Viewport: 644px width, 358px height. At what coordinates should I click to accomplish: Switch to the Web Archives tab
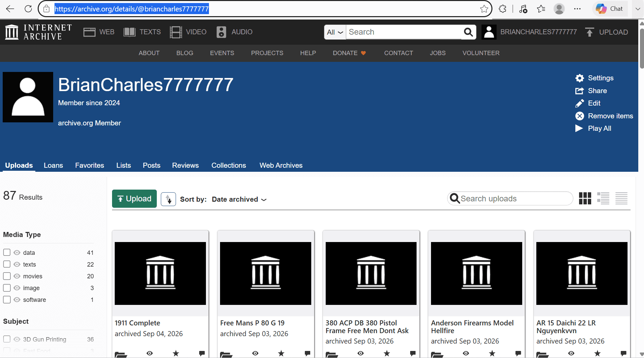(281, 165)
